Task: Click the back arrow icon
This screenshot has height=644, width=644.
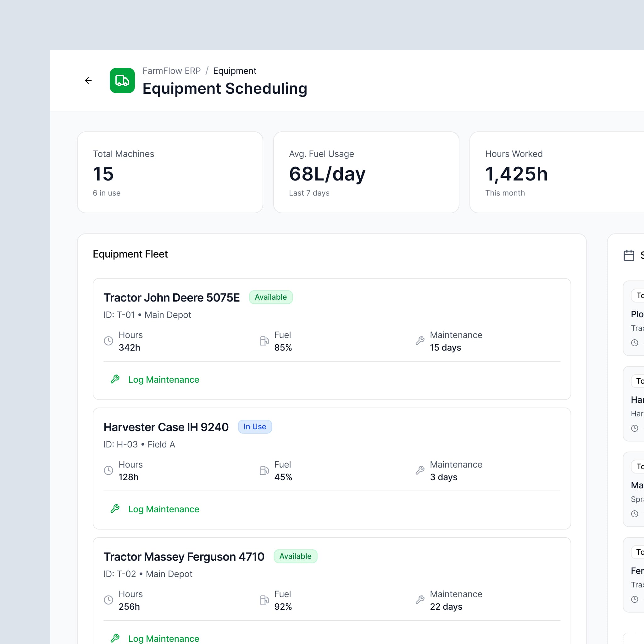Action: pos(88,80)
